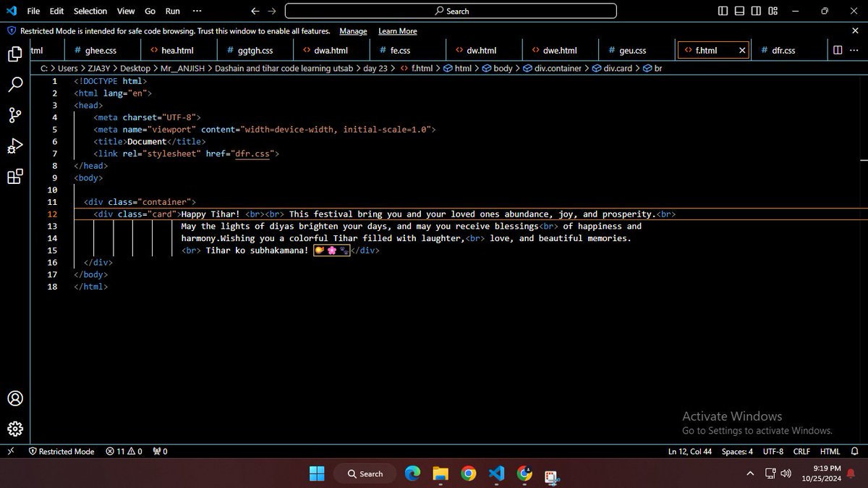Image resolution: width=868 pixels, height=488 pixels.
Task: Open the Search view in activity bar
Action: pyautogui.click(x=14, y=85)
